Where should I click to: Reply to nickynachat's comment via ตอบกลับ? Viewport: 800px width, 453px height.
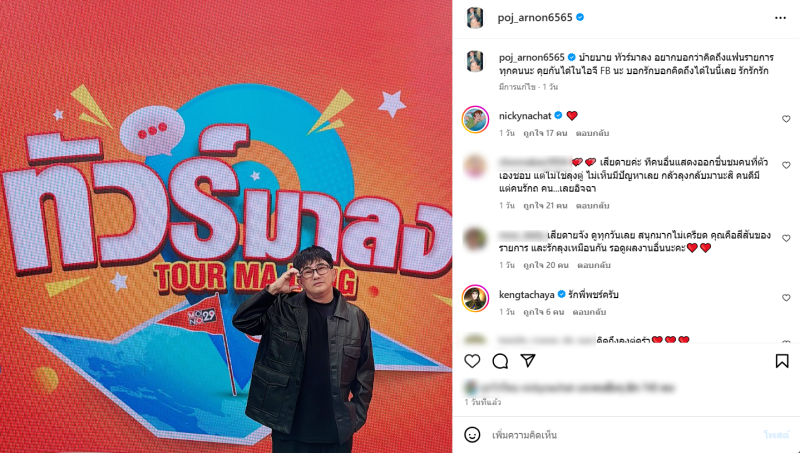tap(592, 133)
